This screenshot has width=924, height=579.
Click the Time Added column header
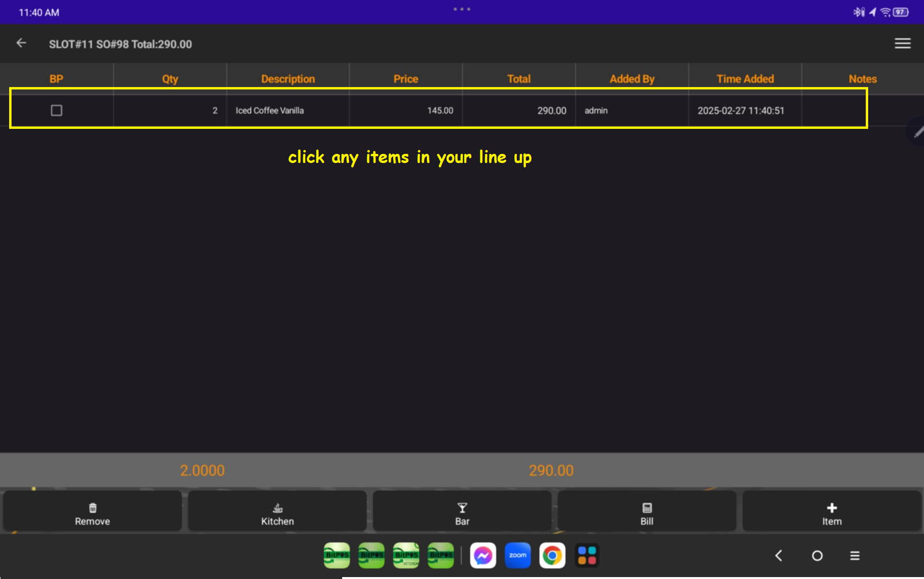pos(745,79)
